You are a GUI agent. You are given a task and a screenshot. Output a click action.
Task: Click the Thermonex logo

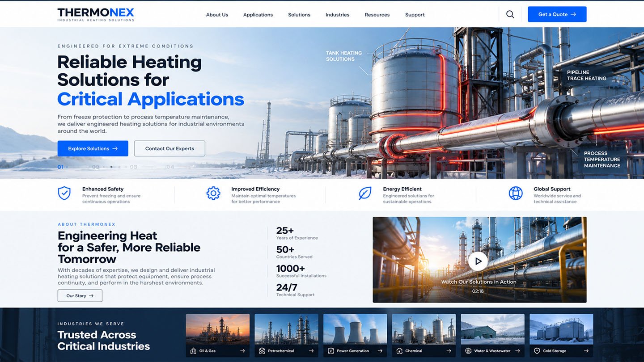(x=96, y=14)
